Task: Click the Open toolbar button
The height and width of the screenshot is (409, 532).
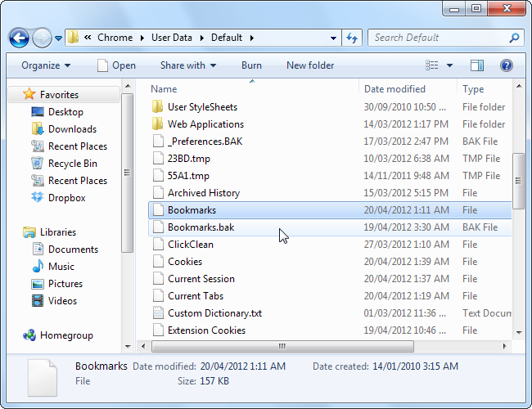Action: click(x=116, y=65)
